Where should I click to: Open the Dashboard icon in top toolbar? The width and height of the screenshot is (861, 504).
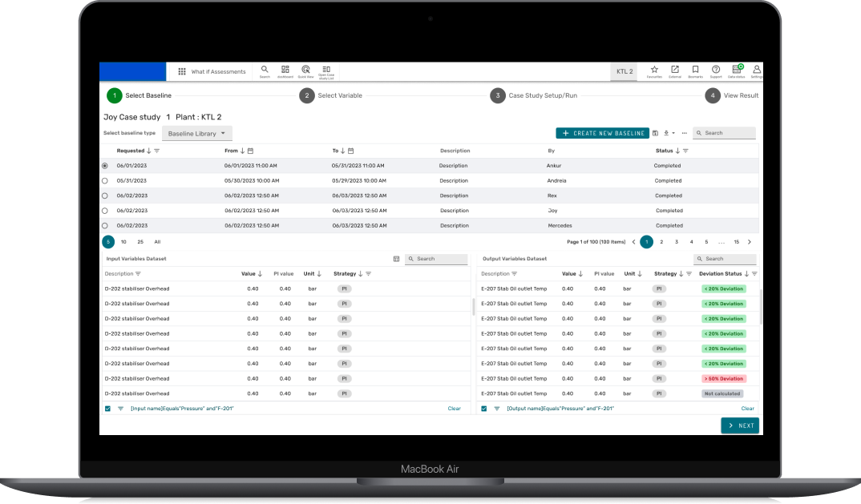coord(285,71)
